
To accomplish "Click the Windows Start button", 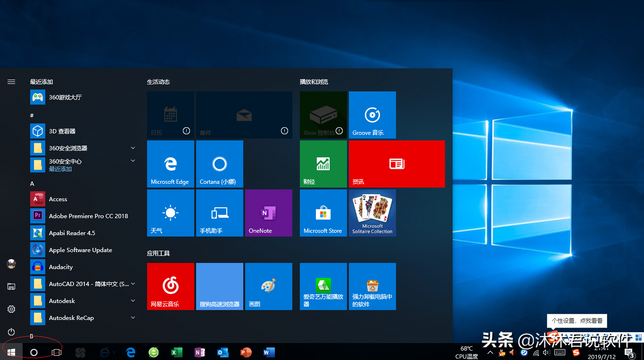I will point(11,352).
